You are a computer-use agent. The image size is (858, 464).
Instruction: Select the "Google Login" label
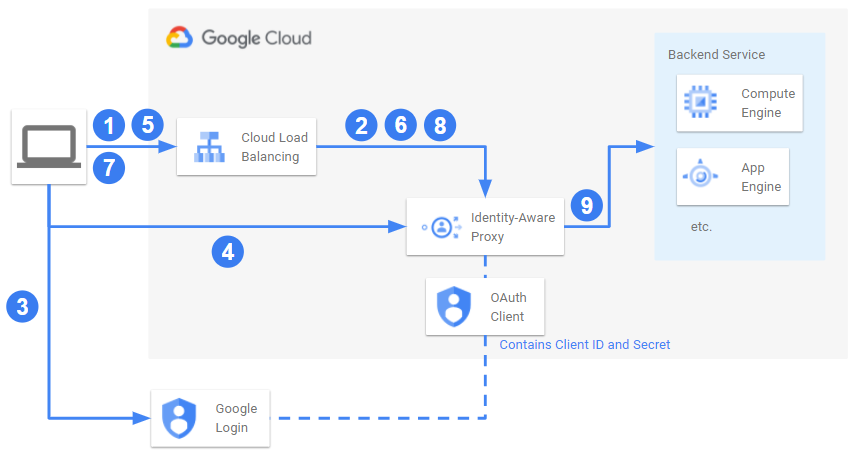236,418
